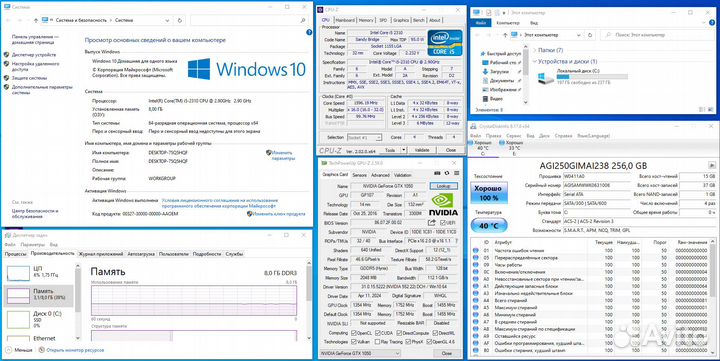This screenshot has width=720, height=361.
Task: Click the resource monitor icon in Task Manager
Action: 42,350
